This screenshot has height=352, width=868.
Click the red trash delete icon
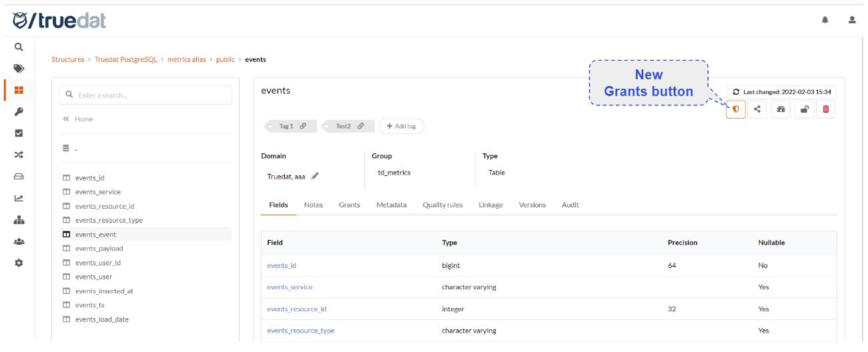point(825,109)
